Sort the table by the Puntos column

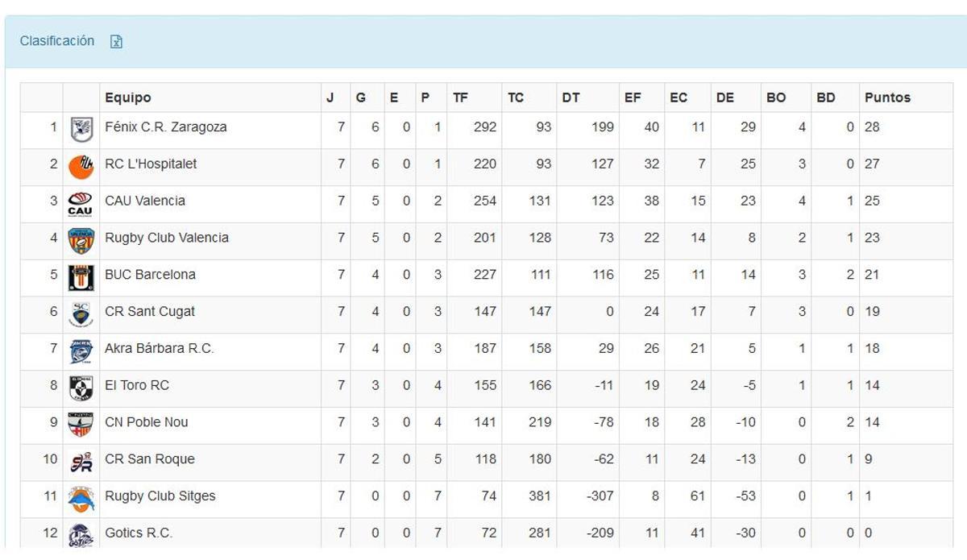[x=887, y=97]
